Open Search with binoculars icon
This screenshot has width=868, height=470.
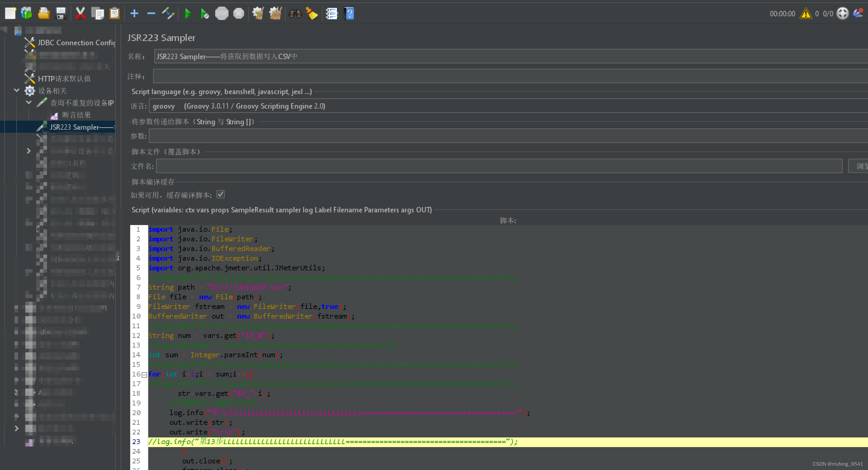[x=295, y=14]
